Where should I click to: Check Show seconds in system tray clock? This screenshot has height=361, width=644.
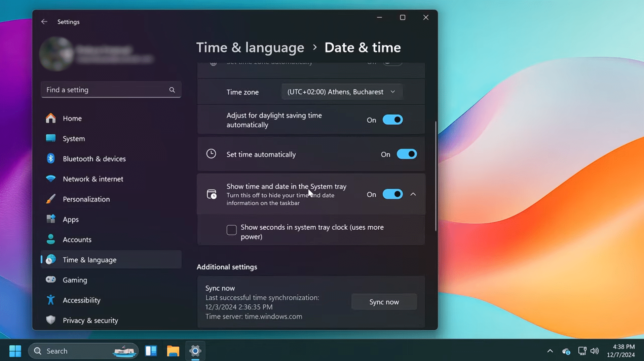231,230
